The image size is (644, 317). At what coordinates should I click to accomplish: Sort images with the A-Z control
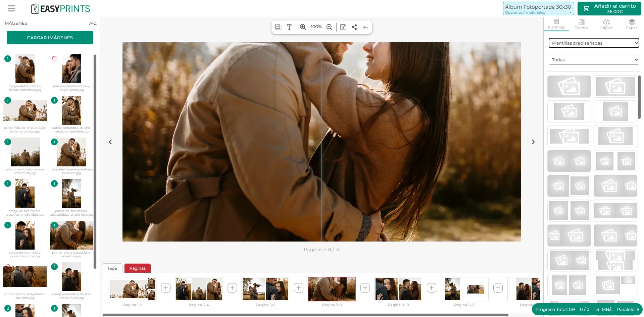93,23
